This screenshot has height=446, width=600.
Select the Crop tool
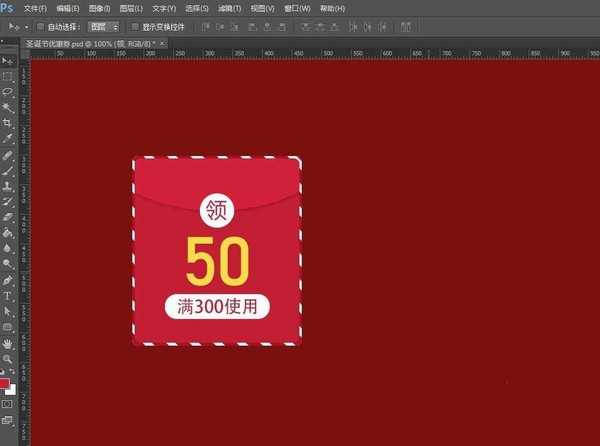coord(7,121)
